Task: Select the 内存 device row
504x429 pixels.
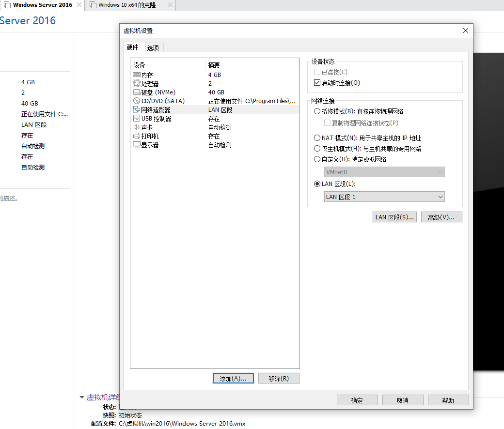Action: [x=215, y=75]
